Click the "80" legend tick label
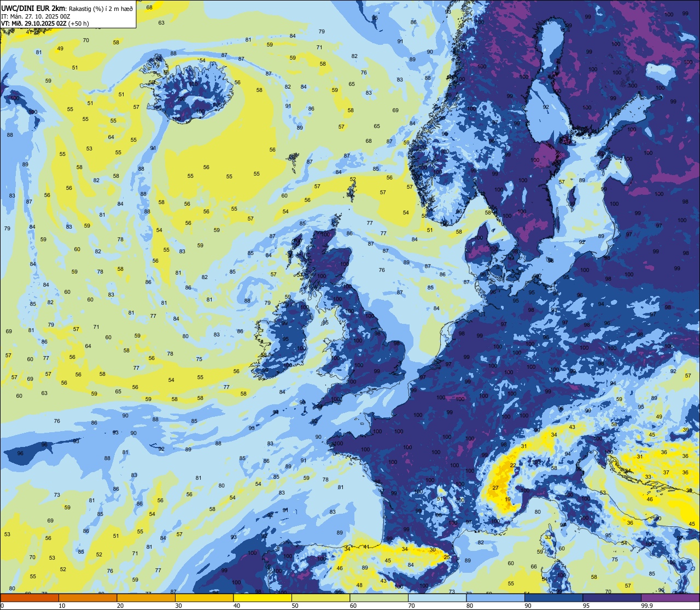The width and height of the screenshot is (700, 610). pyautogui.click(x=470, y=606)
